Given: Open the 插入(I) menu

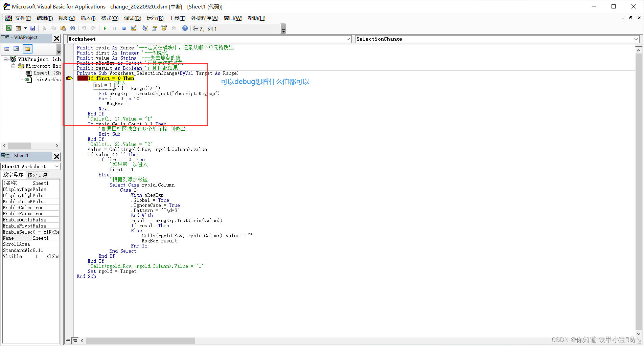Looking at the screenshot, I should pos(88,18).
